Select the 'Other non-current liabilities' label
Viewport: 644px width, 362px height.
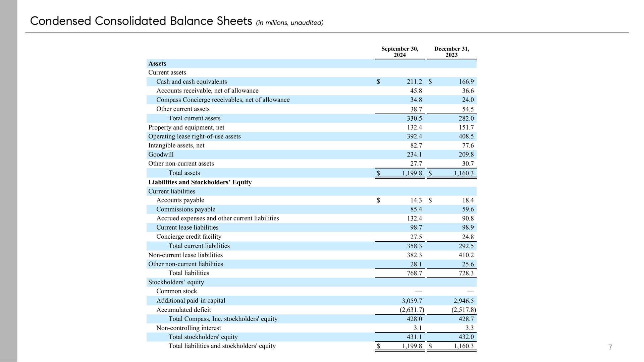(186, 264)
